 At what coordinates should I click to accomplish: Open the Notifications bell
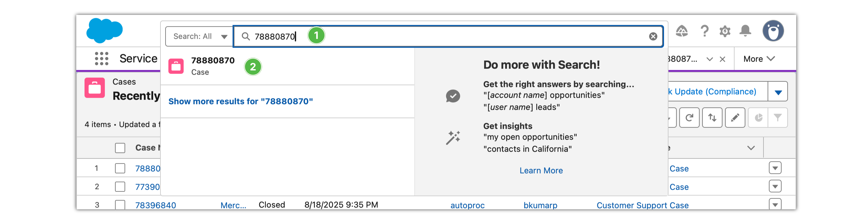[745, 31]
